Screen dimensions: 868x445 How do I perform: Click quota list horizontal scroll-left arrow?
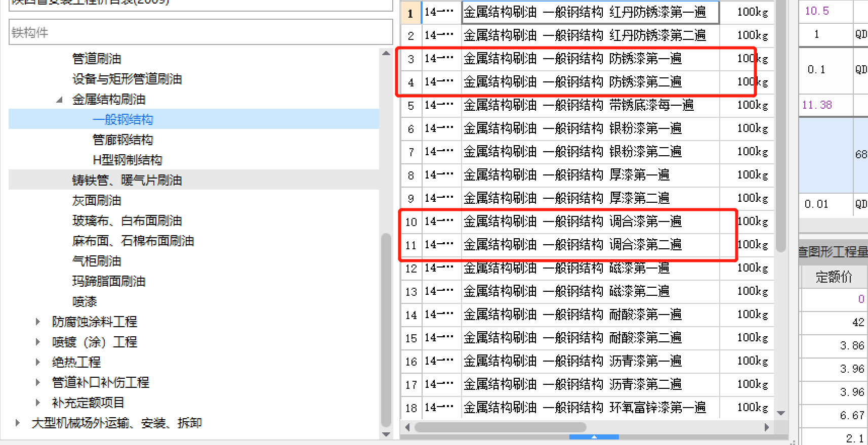click(407, 427)
